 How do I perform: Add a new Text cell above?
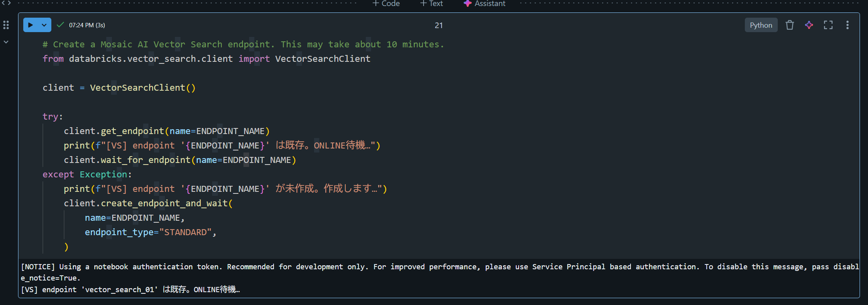pyautogui.click(x=432, y=4)
